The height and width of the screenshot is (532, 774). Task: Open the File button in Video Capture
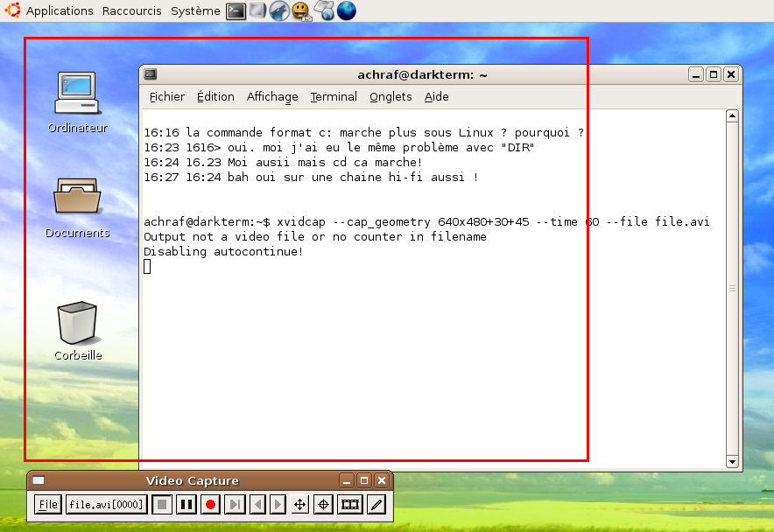click(48, 504)
